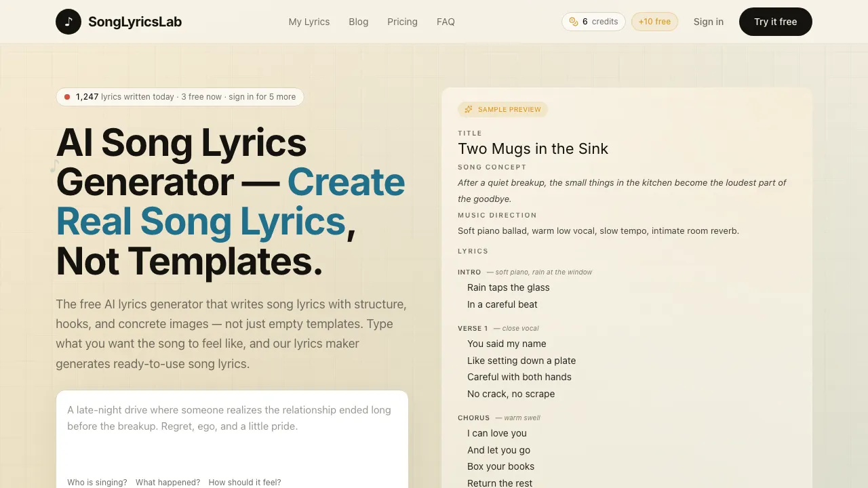This screenshot has height=488, width=868.
Task: Claim the +10 free credits button
Action: pyautogui.click(x=654, y=22)
